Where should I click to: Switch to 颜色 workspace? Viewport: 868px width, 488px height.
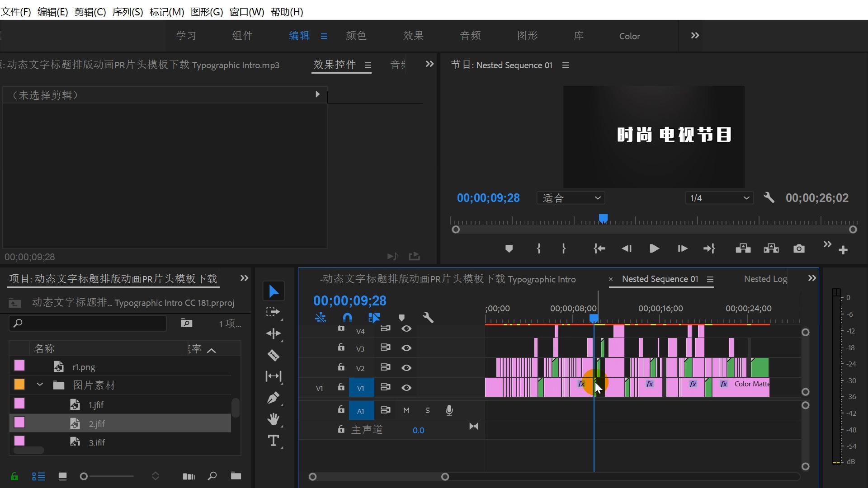(356, 36)
